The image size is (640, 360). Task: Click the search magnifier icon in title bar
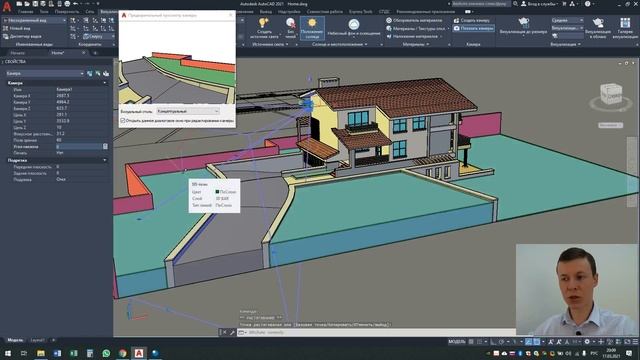(x=516, y=4)
